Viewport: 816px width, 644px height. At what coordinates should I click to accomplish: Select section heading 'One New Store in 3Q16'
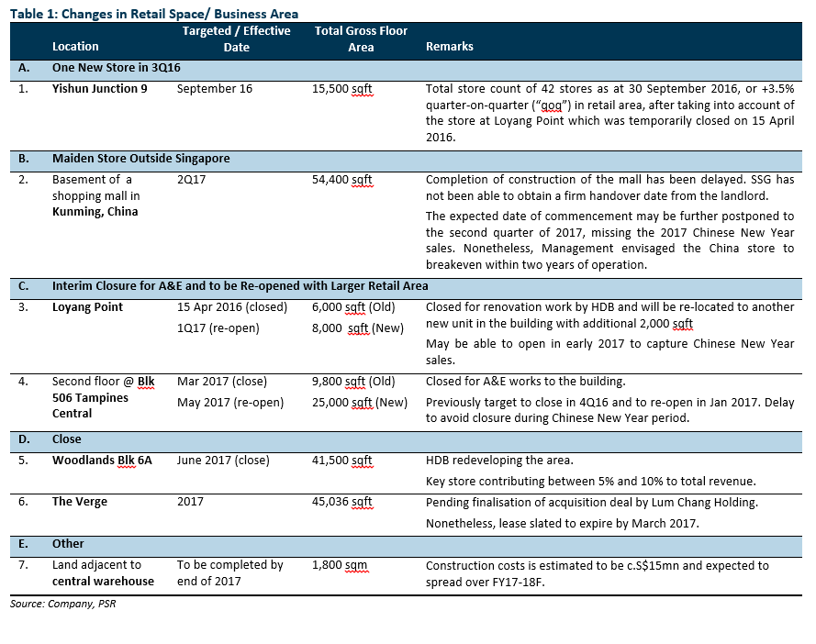(x=116, y=68)
